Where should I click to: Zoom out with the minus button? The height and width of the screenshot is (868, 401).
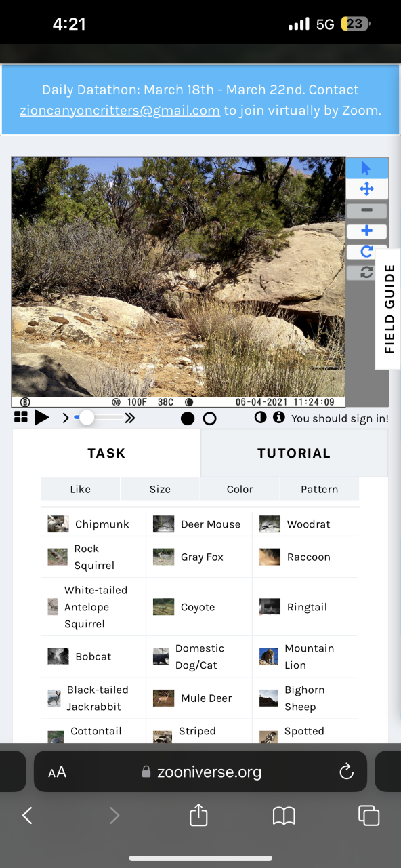tap(366, 210)
